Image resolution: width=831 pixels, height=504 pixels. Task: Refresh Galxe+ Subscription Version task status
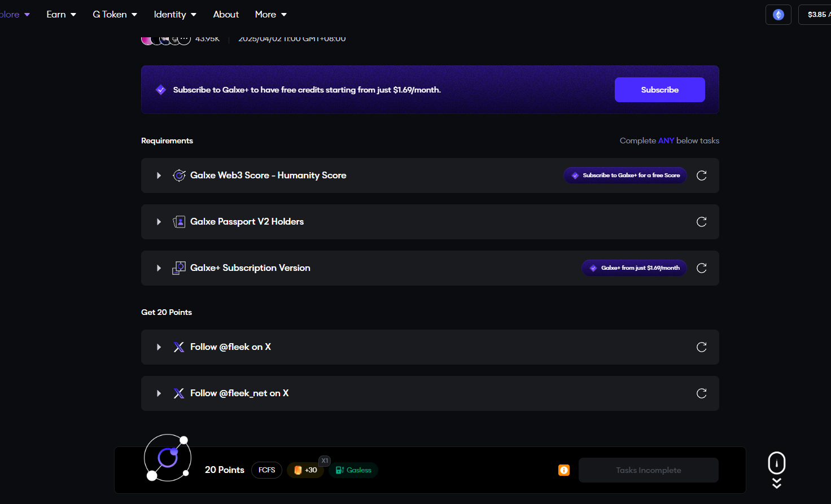click(701, 268)
